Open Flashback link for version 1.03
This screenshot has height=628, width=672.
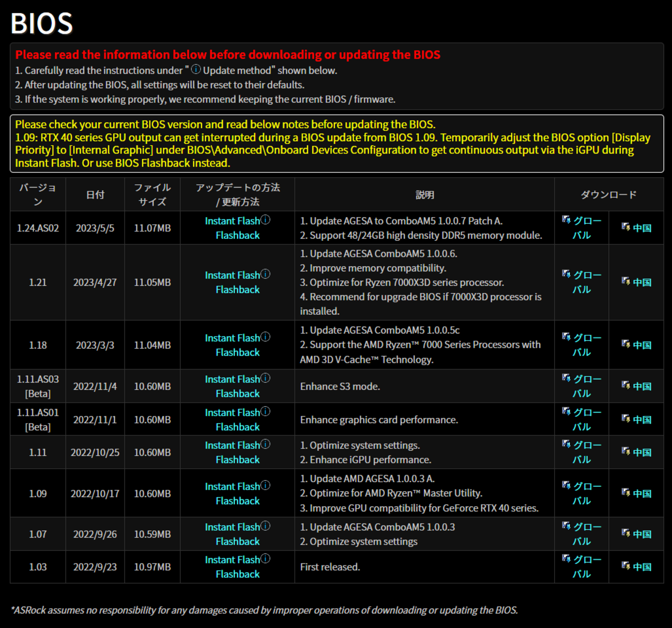[x=238, y=574]
